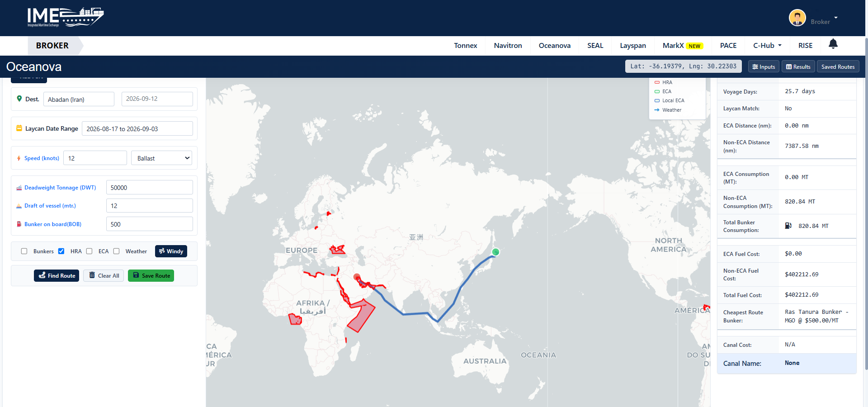Open the Tonnex module
Viewport: 868px width, 407px height.
click(x=466, y=46)
